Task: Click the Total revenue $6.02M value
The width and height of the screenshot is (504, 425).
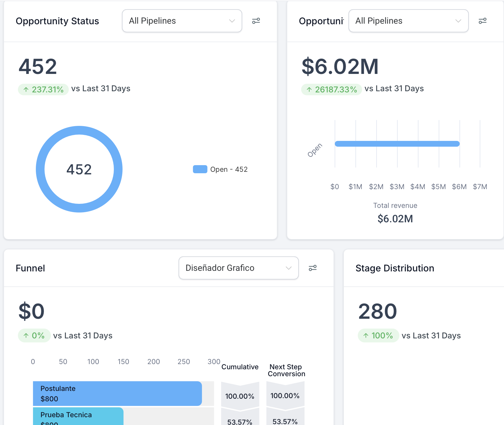Action: click(x=395, y=219)
